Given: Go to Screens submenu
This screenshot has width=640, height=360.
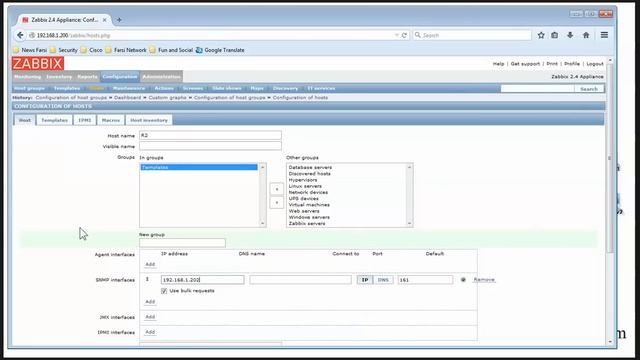Looking at the screenshot, I should (193, 89).
